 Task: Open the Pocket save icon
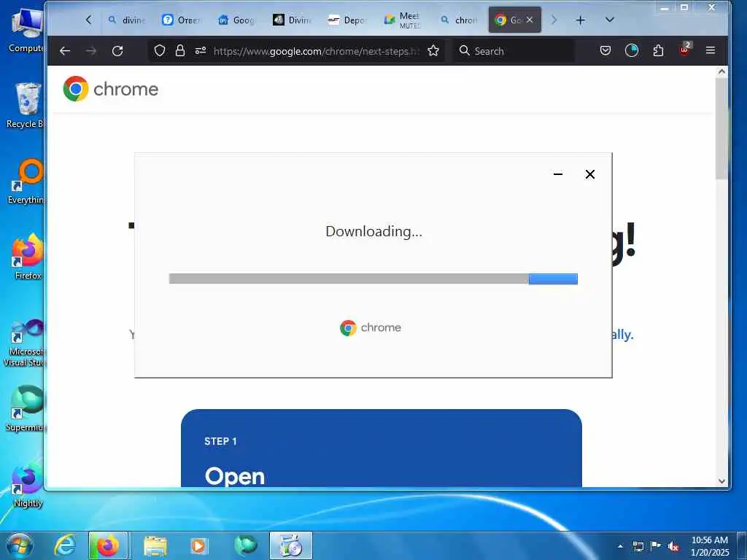605,50
